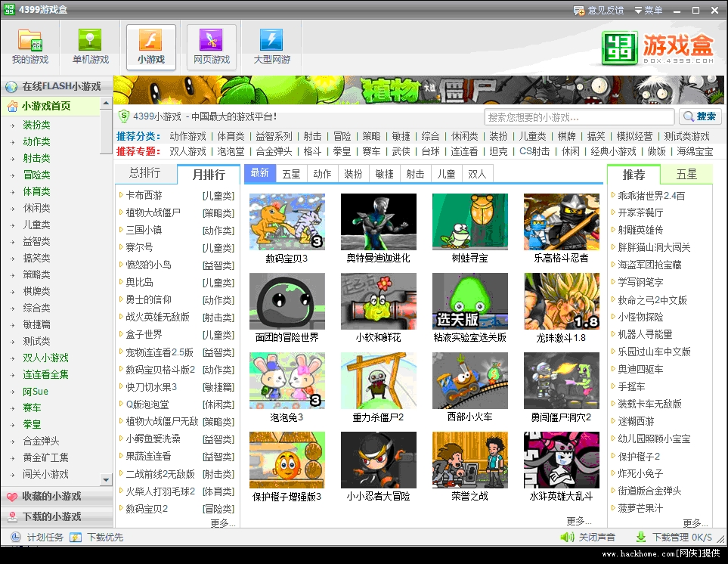Open 下载优先 settings icon
The width and height of the screenshot is (728, 564).
coord(76,537)
